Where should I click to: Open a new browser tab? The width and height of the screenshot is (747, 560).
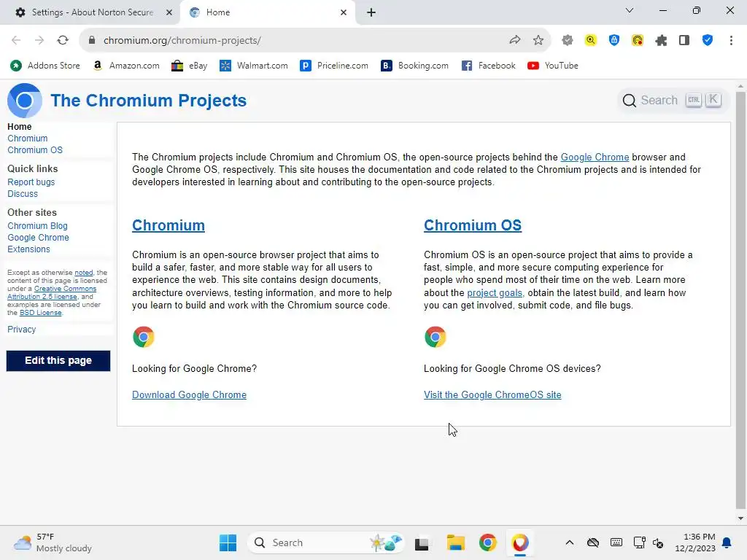[x=371, y=12]
